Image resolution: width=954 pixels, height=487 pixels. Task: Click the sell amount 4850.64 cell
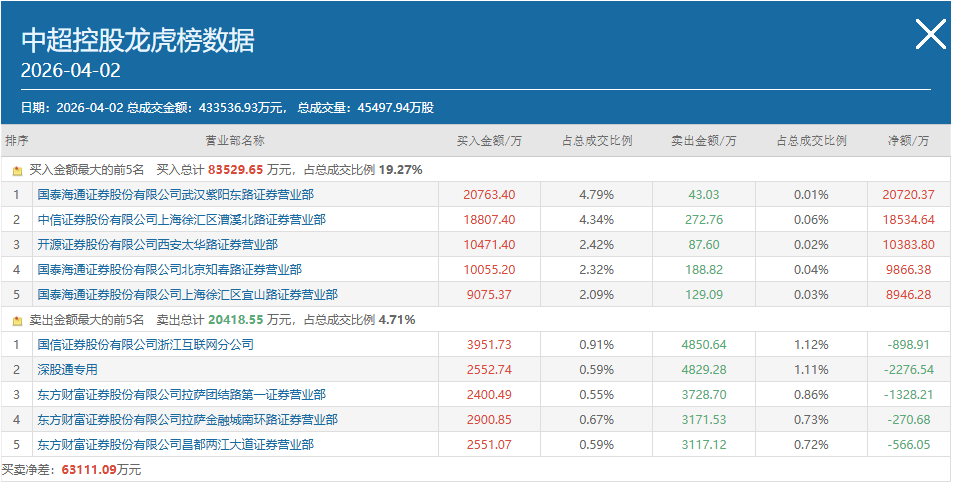click(x=704, y=345)
